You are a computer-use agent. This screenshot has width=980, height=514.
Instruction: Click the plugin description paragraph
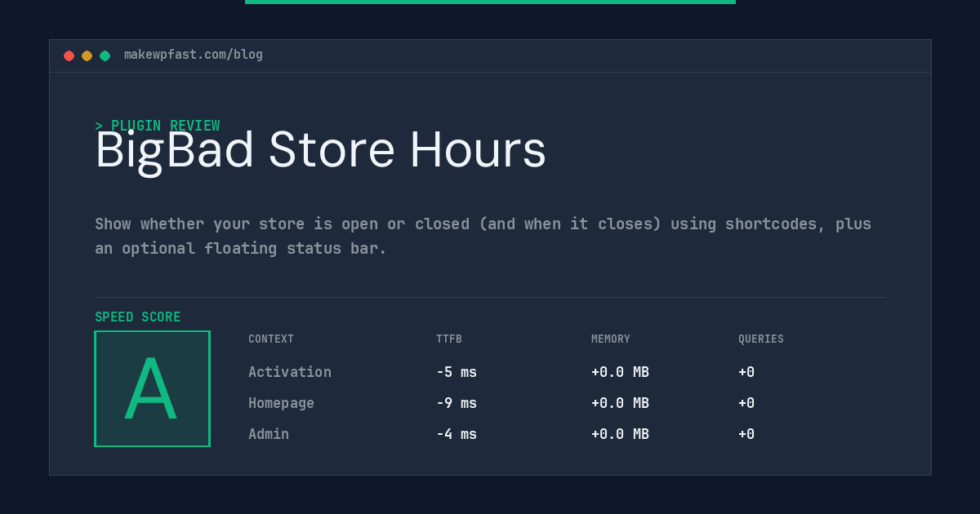pyautogui.click(x=483, y=236)
